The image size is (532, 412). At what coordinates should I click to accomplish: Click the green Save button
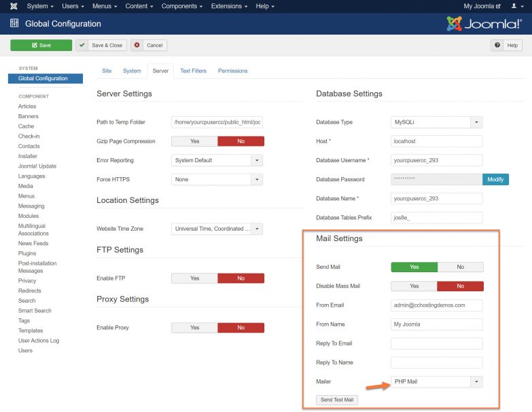[41, 45]
